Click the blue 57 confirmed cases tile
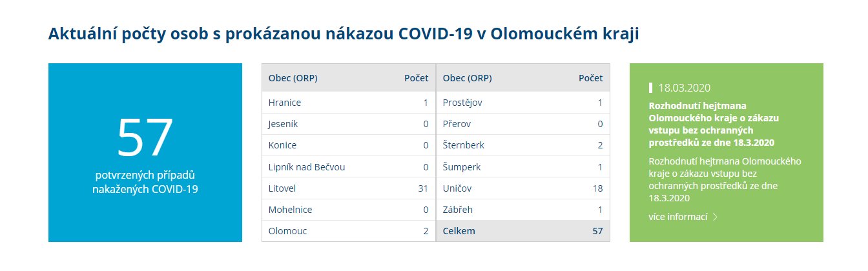Viewport: 868px width, 271px height. [x=145, y=152]
